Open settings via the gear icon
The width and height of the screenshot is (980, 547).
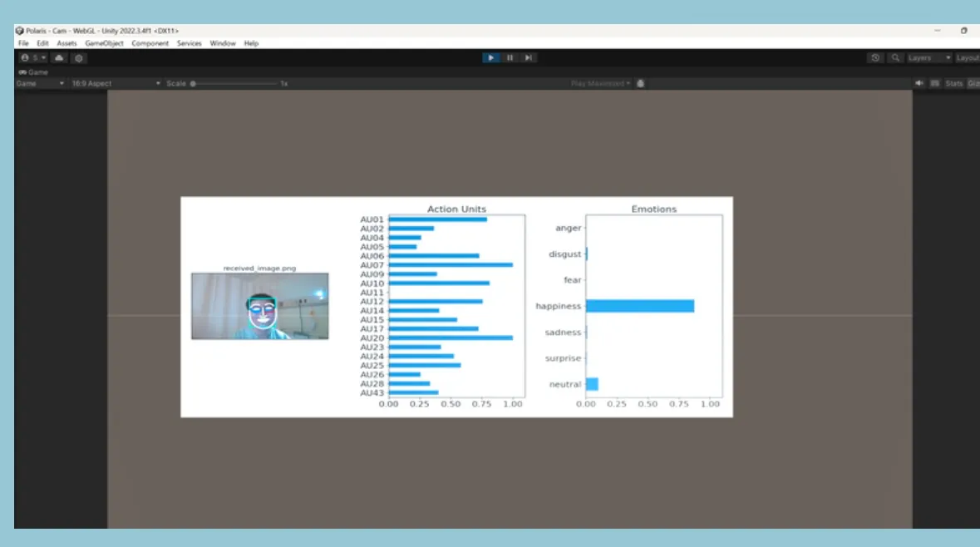tap(78, 58)
